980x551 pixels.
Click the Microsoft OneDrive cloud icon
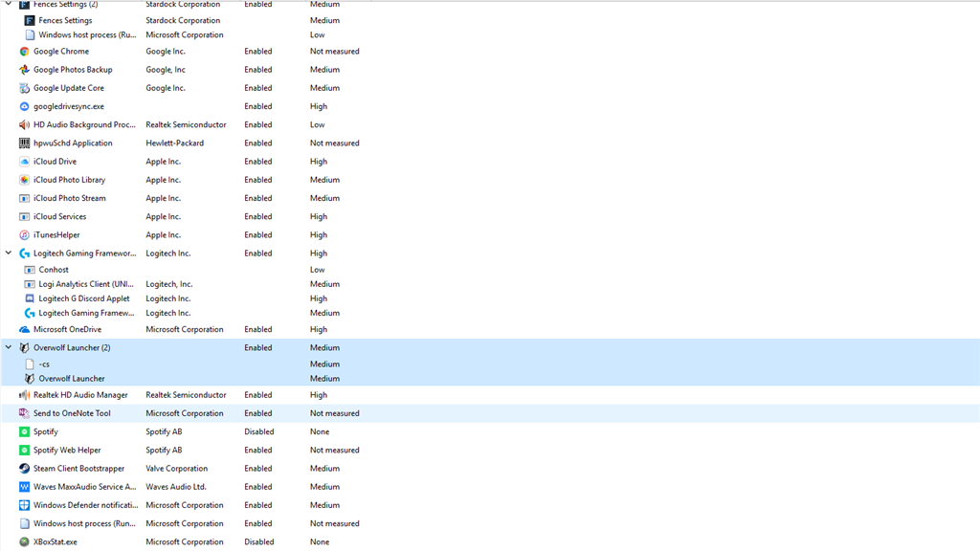pyautogui.click(x=24, y=329)
